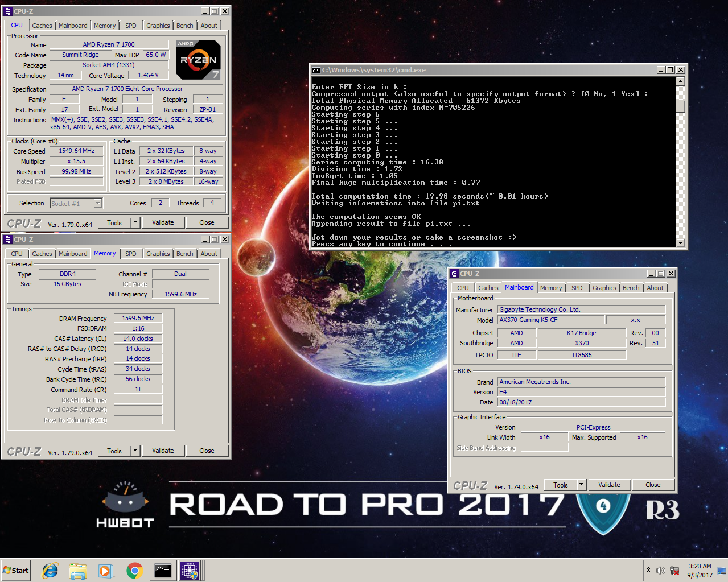Open the Caches tab in the Mainboard CPU-Z window
Screen dimensions: 728x582
point(488,288)
